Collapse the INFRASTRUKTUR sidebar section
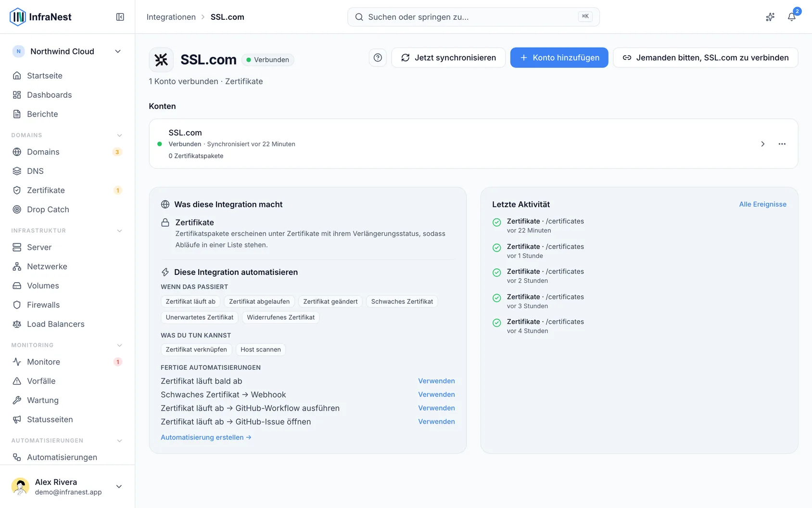The width and height of the screenshot is (812, 508). coord(119,231)
